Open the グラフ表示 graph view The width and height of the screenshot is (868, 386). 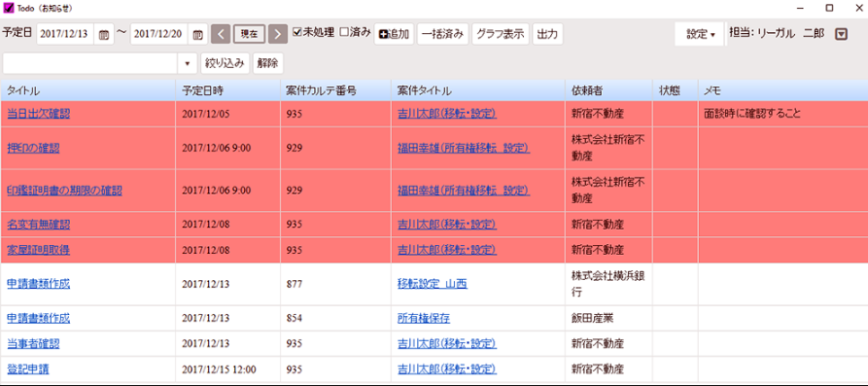[x=501, y=34]
